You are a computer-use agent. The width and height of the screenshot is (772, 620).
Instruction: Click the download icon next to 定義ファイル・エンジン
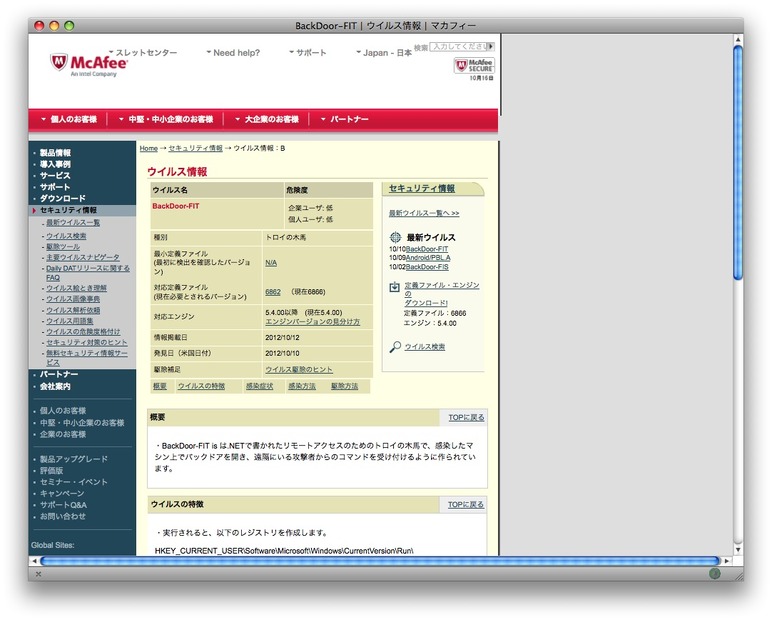[x=394, y=287]
